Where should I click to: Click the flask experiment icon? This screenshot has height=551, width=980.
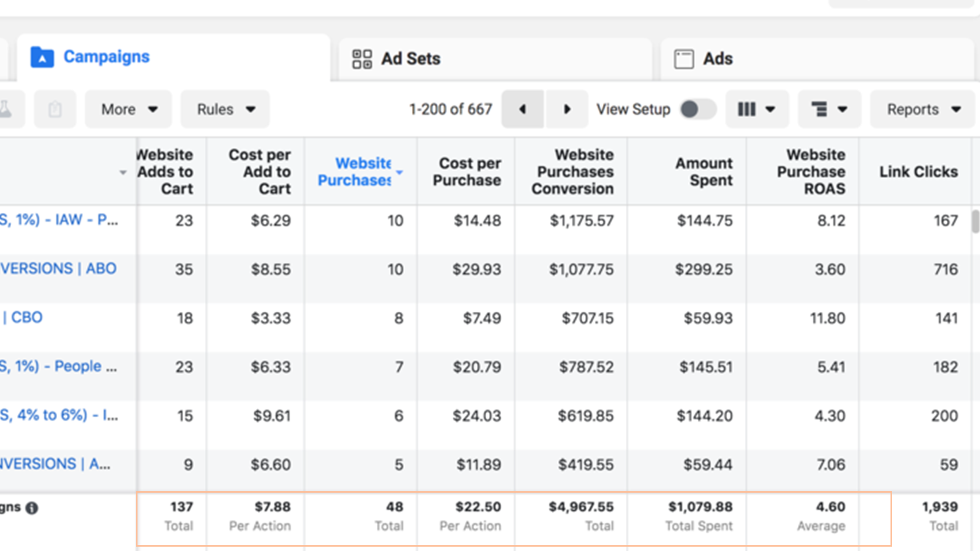pos(6,109)
